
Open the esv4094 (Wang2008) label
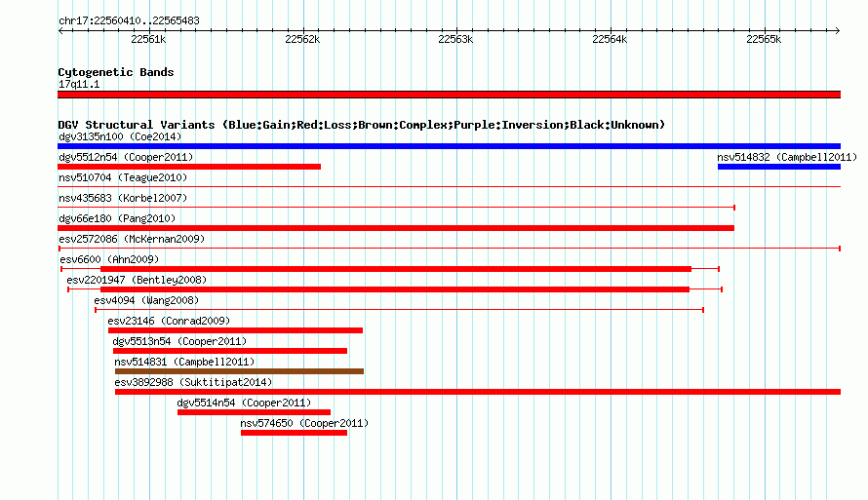(x=146, y=300)
